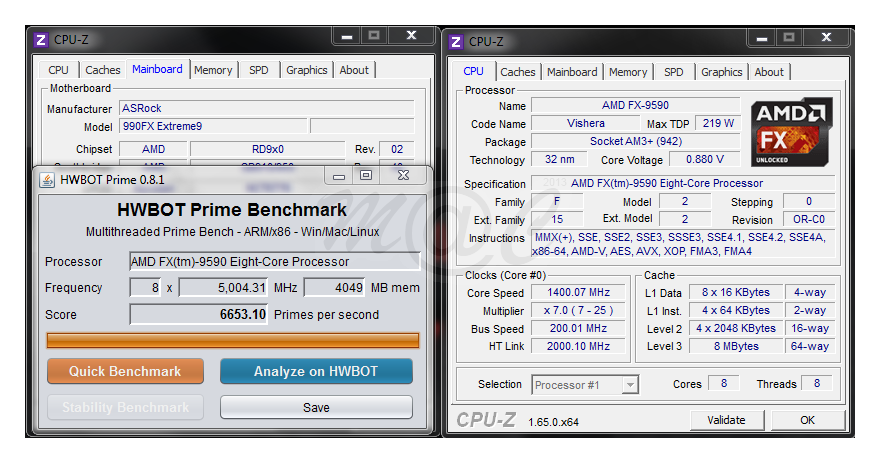Viewport: 880px width, 463px height.
Task: Click the CPU-Z logo icon in right window title bar
Action: (x=456, y=42)
